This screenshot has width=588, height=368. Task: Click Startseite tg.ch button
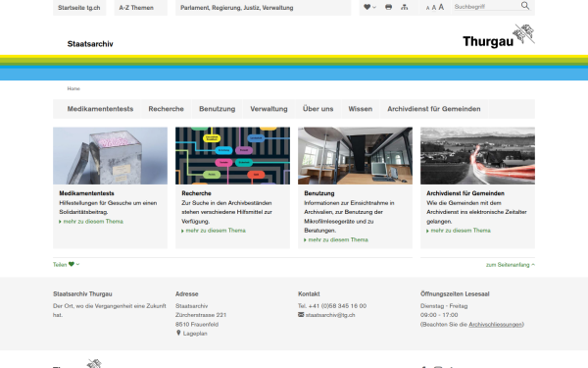coord(79,8)
